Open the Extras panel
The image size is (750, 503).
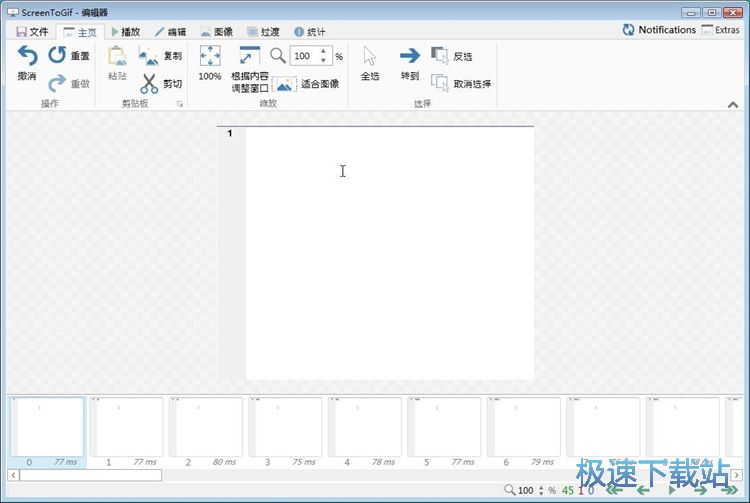click(x=720, y=30)
